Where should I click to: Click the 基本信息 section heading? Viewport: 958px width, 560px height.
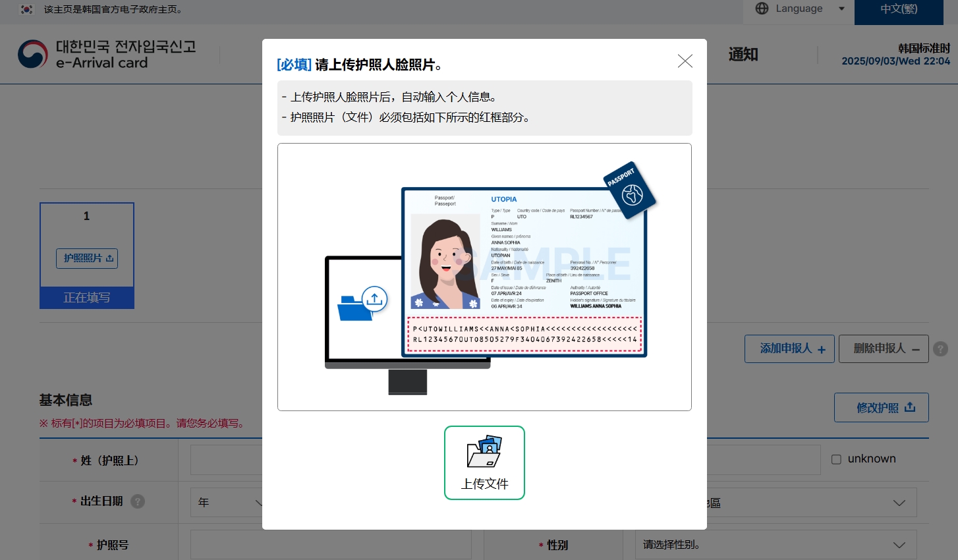point(66,400)
